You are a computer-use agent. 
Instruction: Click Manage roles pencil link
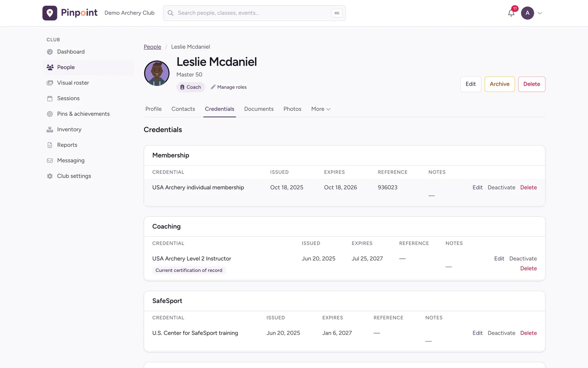pyautogui.click(x=229, y=87)
